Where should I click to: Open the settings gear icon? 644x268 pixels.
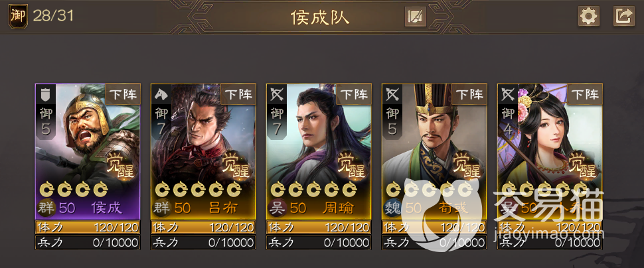pos(588,17)
